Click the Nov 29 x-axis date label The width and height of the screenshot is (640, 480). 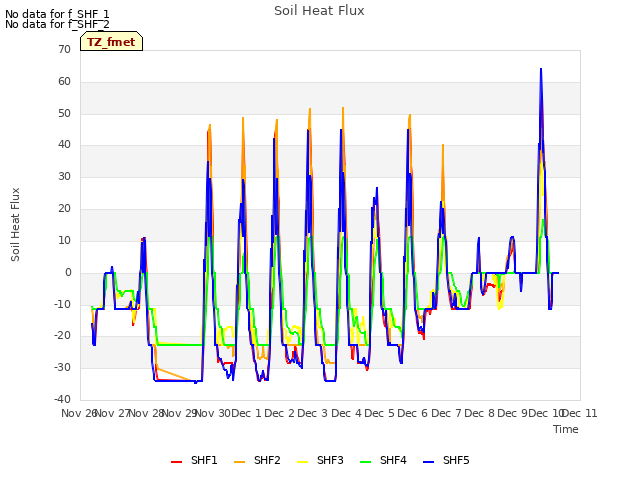[x=180, y=413]
